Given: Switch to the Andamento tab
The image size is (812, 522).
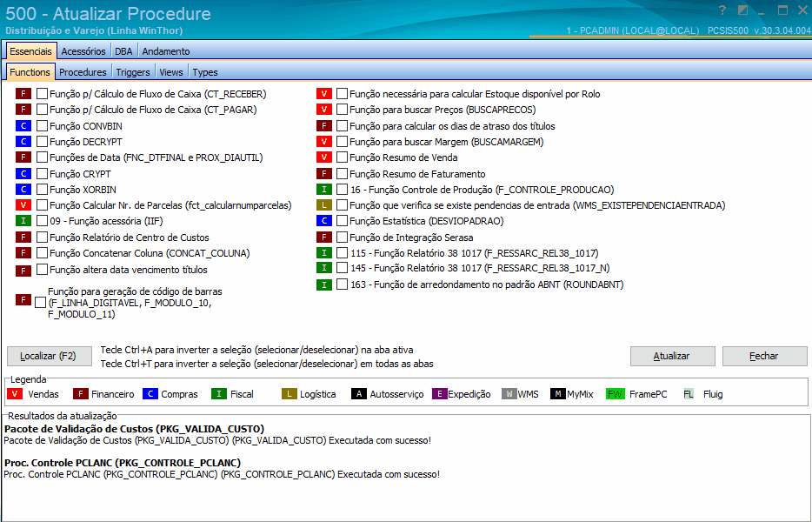Looking at the screenshot, I should (x=166, y=50).
